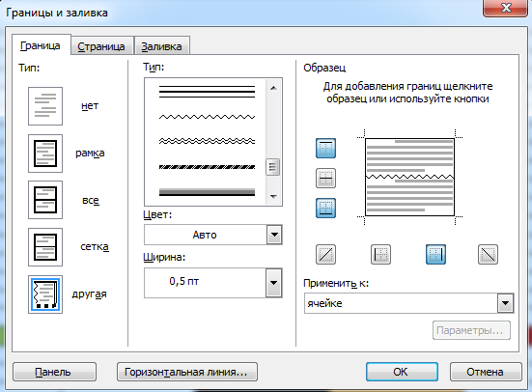Screen dimensions: 532x392
Task: Open the Граница tab
Action: (x=41, y=45)
